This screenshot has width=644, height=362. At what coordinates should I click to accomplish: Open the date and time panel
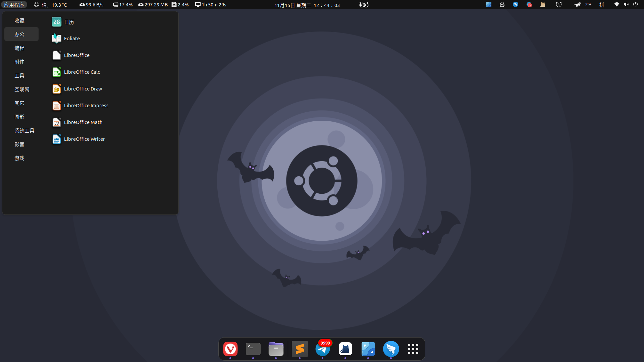point(307,5)
